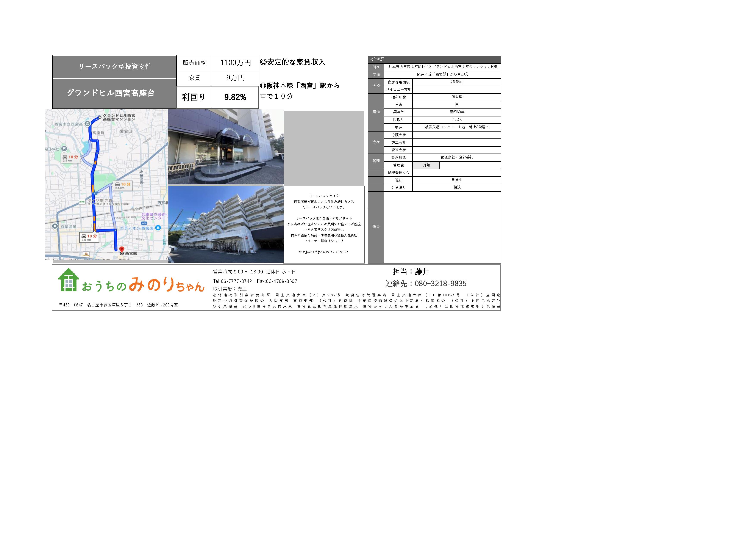
Task: Click the blue shopping bag icon at エディオン西宮店
Action: click(158, 228)
